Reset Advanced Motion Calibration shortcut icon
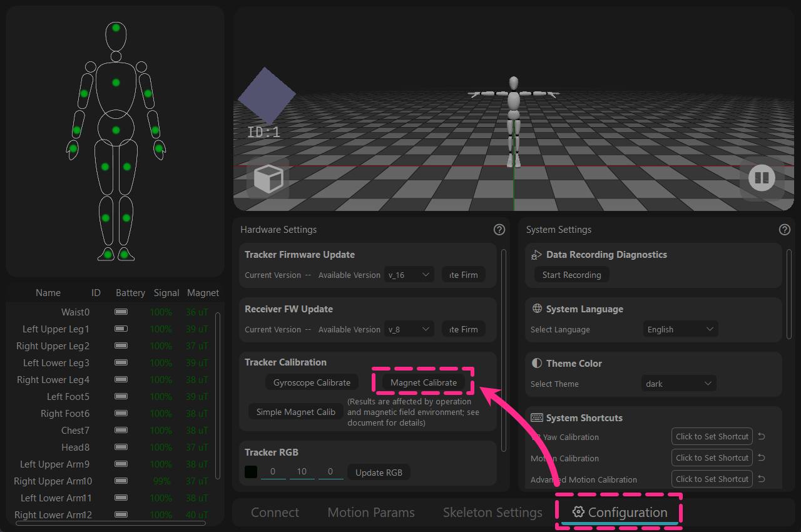 [x=762, y=479]
